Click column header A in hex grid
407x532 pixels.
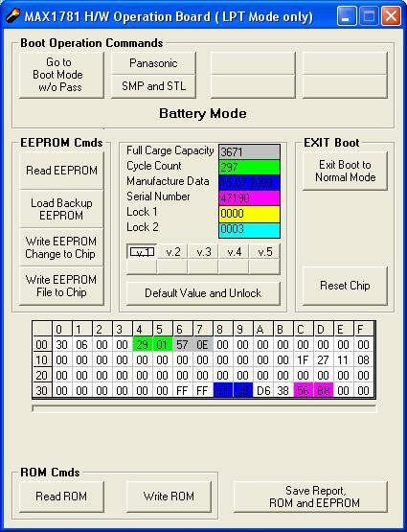point(263,329)
